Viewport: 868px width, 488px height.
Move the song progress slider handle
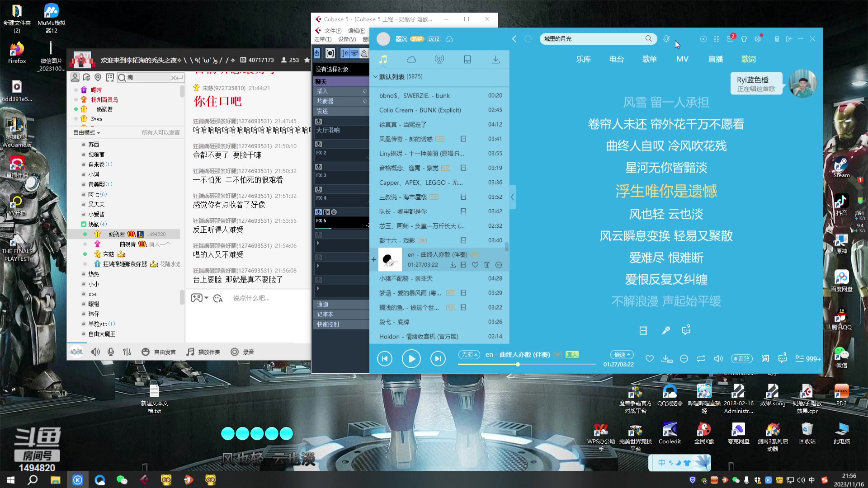(x=518, y=364)
